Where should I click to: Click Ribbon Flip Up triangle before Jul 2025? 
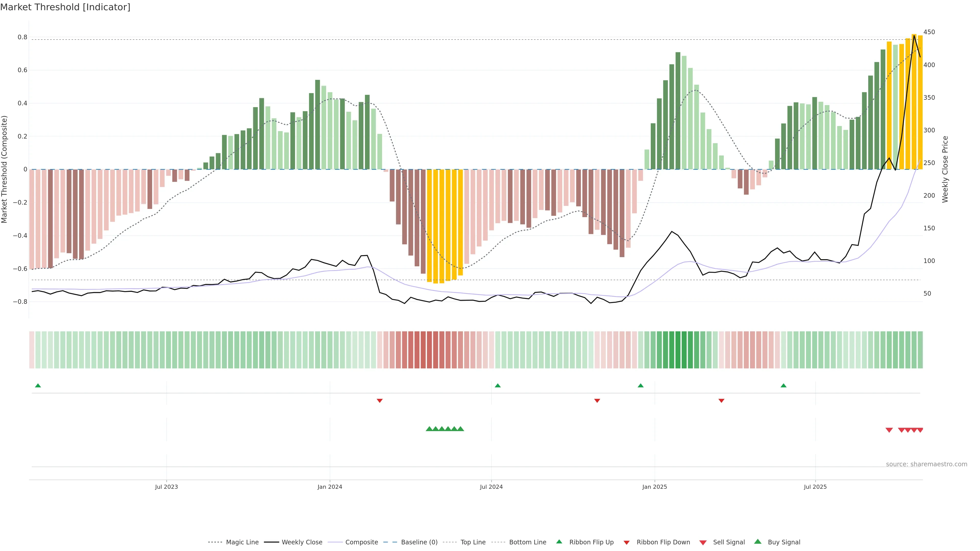pyautogui.click(x=783, y=386)
